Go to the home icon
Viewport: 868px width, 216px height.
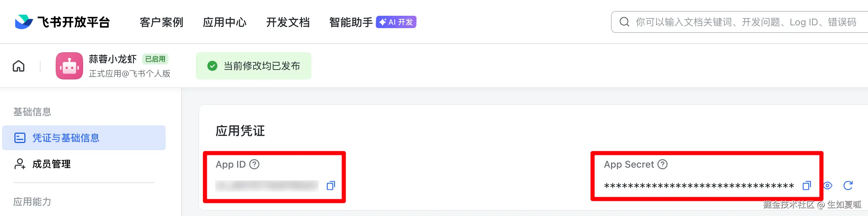tap(19, 66)
